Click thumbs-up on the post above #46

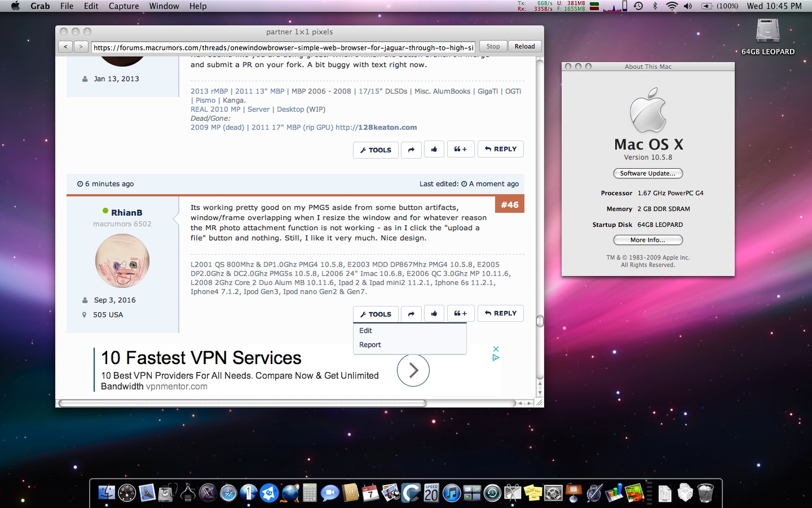coord(434,149)
